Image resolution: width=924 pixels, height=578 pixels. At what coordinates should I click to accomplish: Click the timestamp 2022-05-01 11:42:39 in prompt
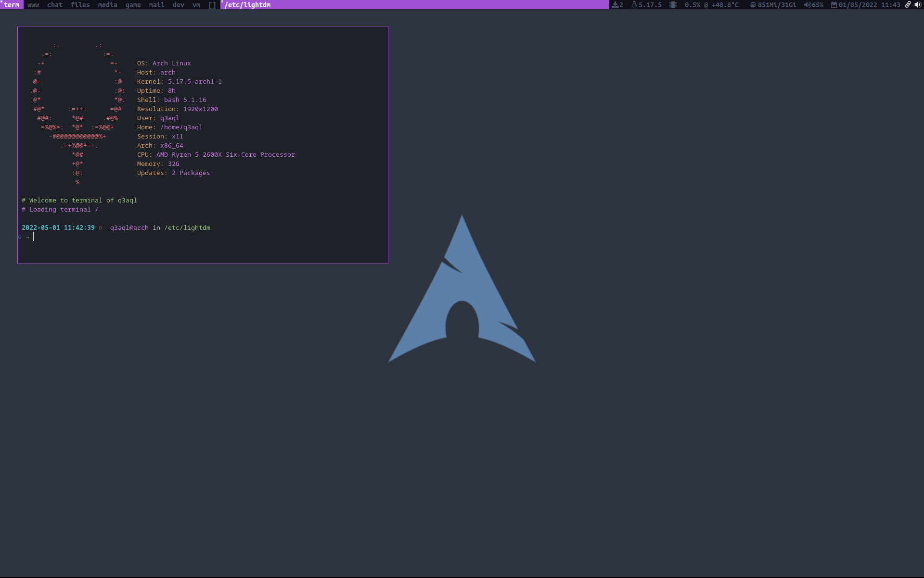pyautogui.click(x=58, y=227)
